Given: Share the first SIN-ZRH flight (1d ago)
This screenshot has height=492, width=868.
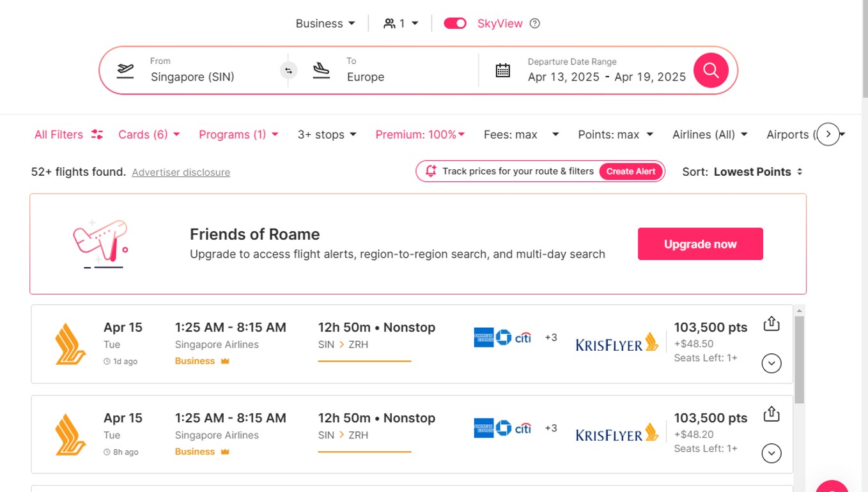Looking at the screenshot, I should coord(771,324).
